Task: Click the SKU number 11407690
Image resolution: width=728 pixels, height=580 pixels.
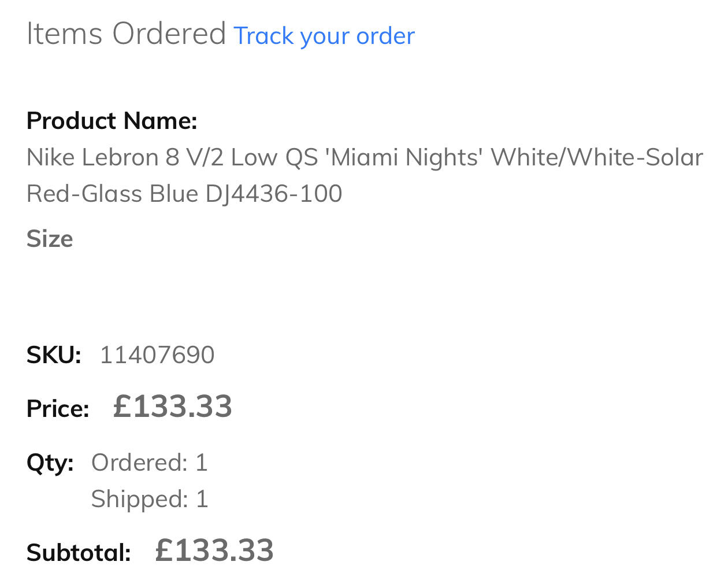Action: point(157,355)
